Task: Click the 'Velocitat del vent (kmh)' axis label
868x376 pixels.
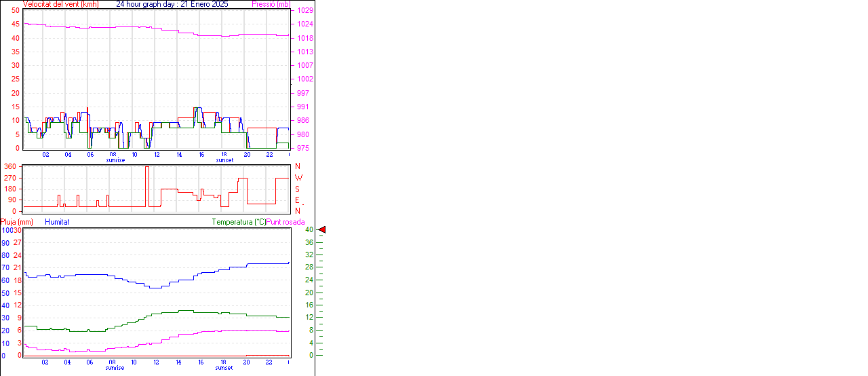Action: pyautogui.click(x=60, y=4)
